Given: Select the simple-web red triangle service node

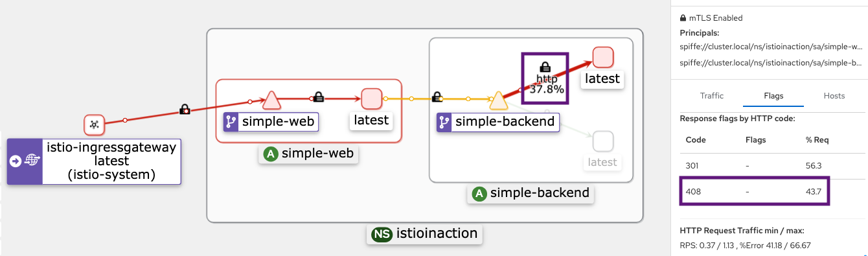Looking at the screenshot, I should click(x=271, y=100).
